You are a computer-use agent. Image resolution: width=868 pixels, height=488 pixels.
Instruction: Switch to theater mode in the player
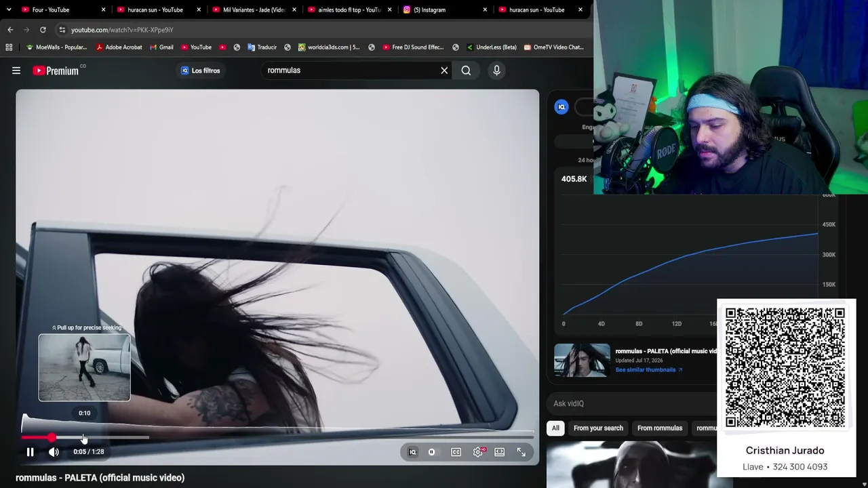500,452
